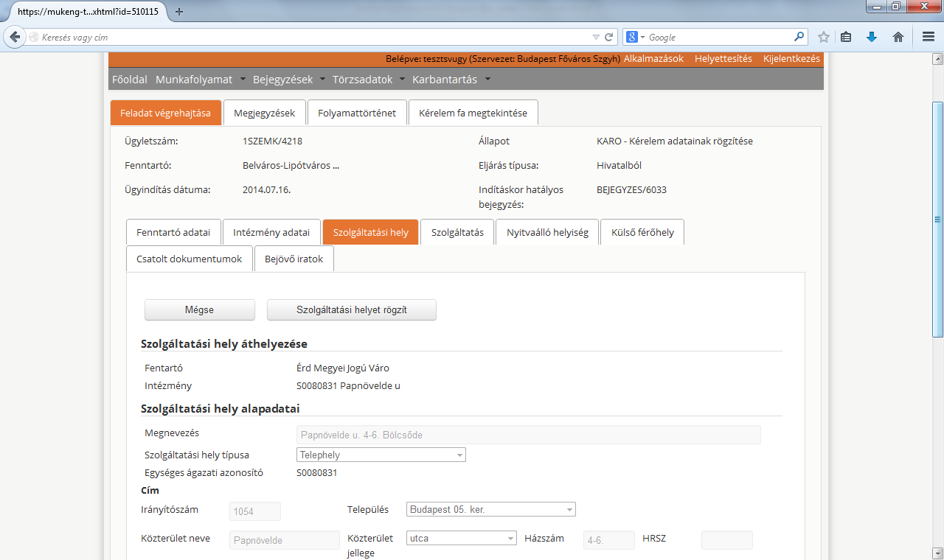Viewport: 944px width, 560px height.
Task: Expand the Karbantartás menu
Action: tap(451, 80)
